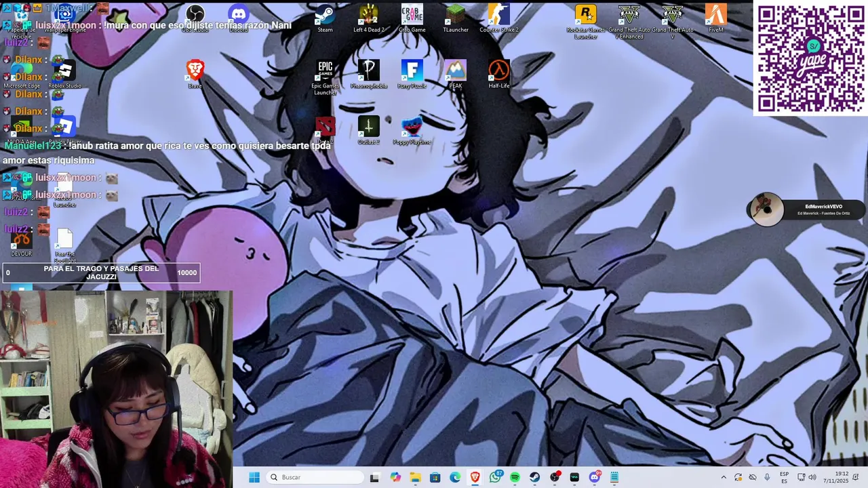Screen dimensions: 868x488
Task: Select the red Dota 2 desktop icon
Action: (x=325, y=131)
